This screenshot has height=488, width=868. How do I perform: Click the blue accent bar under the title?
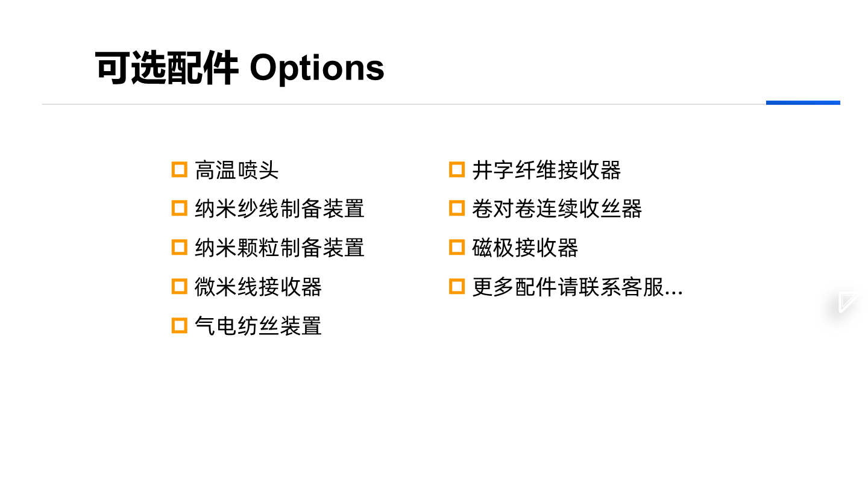(x=803, y=103)
